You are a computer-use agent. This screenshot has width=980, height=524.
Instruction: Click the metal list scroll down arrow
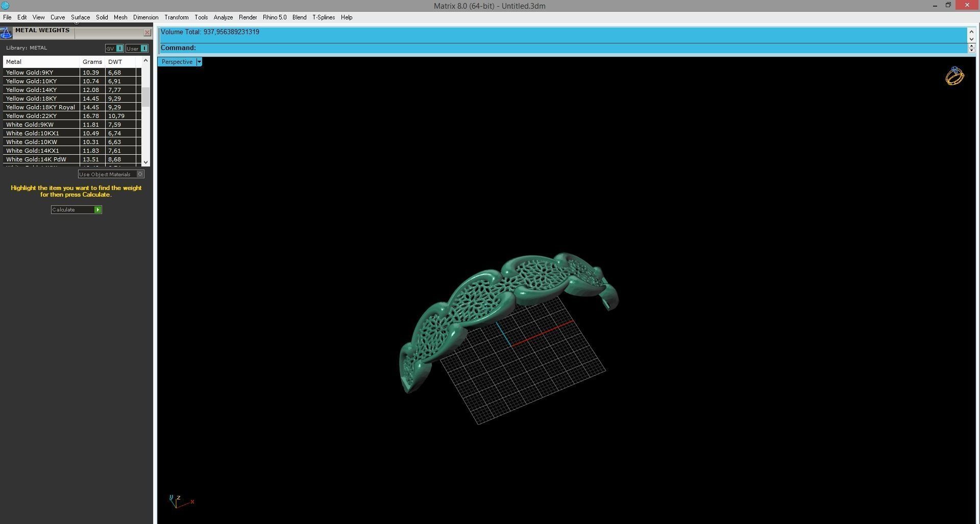tap(146, 162)
